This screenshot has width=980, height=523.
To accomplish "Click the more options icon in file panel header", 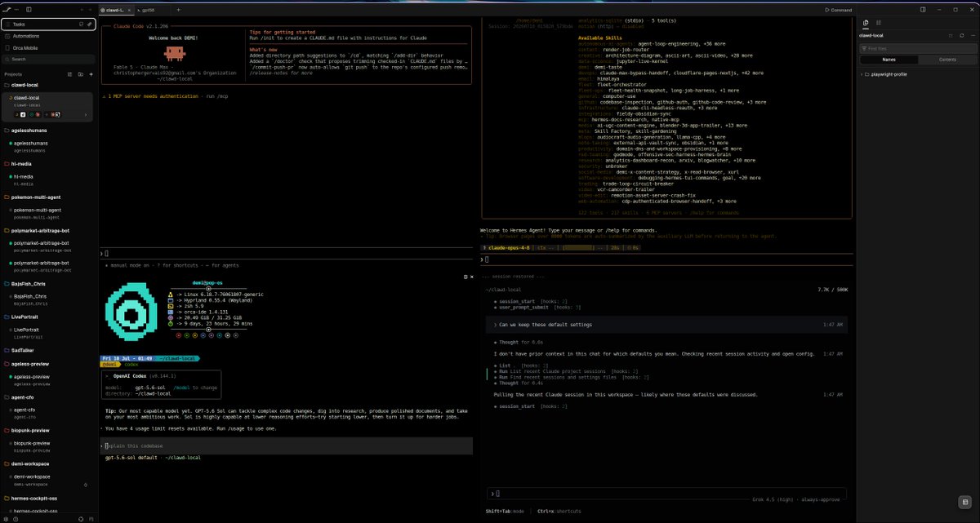I will tap(973, 36).
